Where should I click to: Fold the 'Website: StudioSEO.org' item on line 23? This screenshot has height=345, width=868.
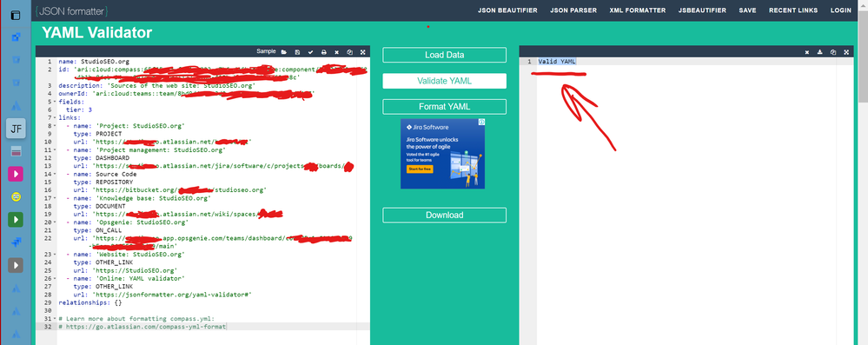click(54, 254)
